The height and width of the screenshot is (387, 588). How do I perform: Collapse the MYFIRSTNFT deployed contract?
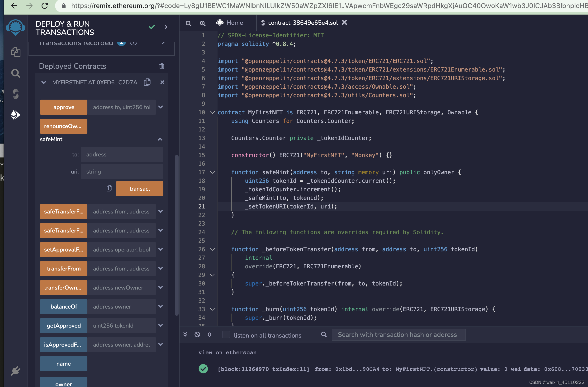pyautogui.click(x=44, y=82)
